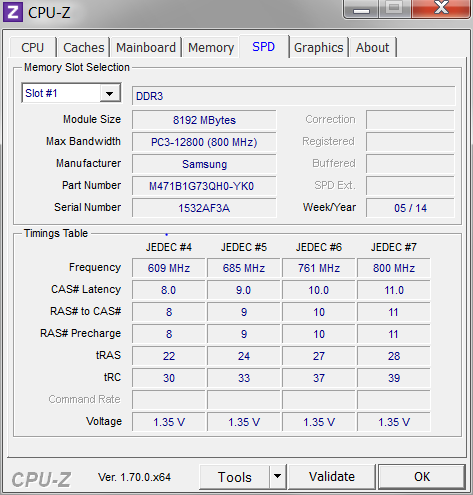Select the Part Number field M471B1G73QH0-YK0
Image resolution: width=473 pixels, height=495 pixels.
click(204, 186)
